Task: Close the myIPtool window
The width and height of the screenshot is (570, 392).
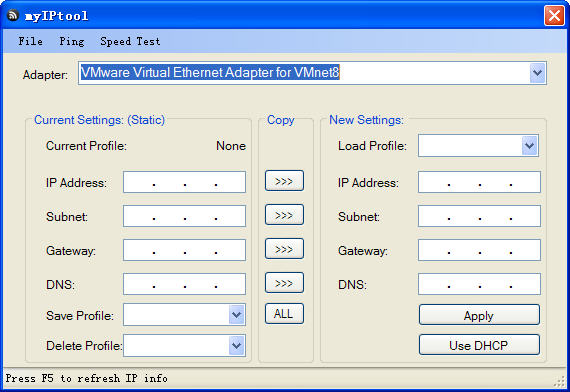Action: point(554,16)
